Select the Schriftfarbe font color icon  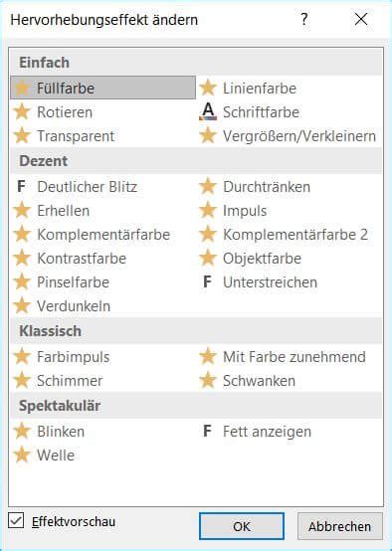click(208, 111)
